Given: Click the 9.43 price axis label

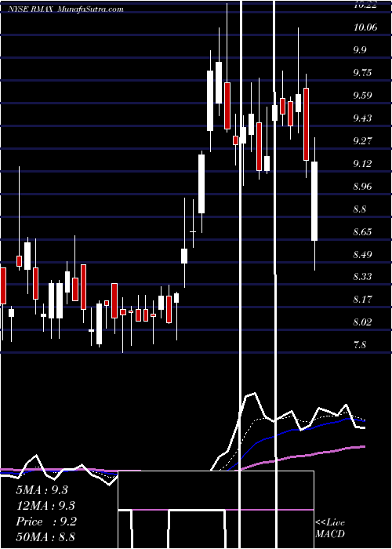Looking at the screenshot, I should [x=362, y=118].
